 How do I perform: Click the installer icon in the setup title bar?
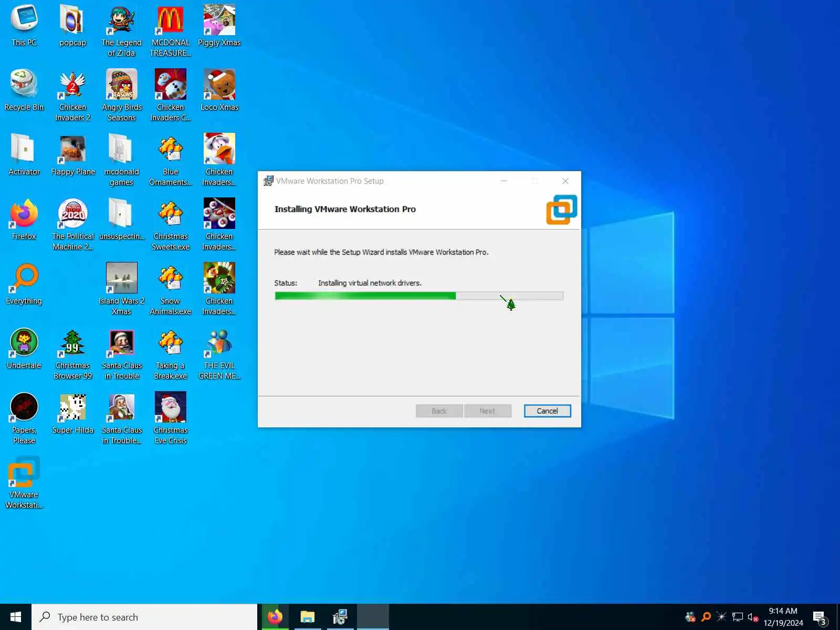tap(268, 181)
